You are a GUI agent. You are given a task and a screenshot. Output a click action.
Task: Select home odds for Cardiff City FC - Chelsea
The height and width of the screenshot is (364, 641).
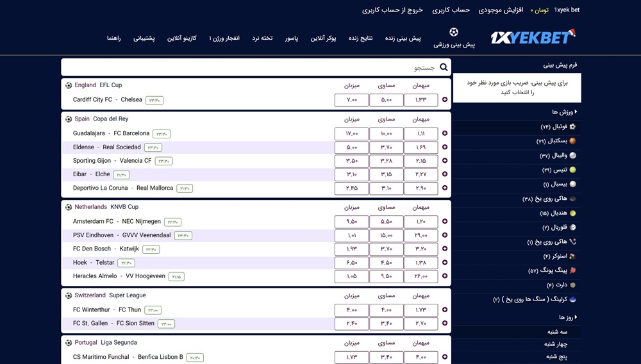coord(351,100)
